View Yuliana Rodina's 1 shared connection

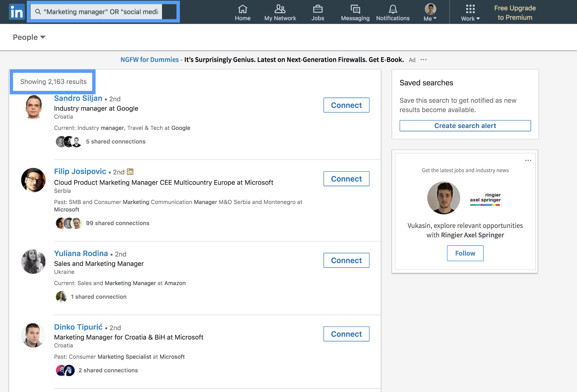coord(99,297)
